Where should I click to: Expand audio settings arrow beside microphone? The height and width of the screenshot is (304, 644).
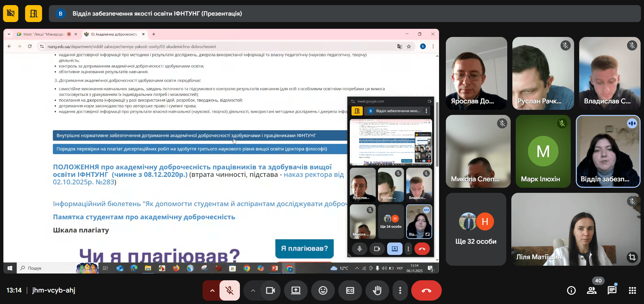[212, 290]
